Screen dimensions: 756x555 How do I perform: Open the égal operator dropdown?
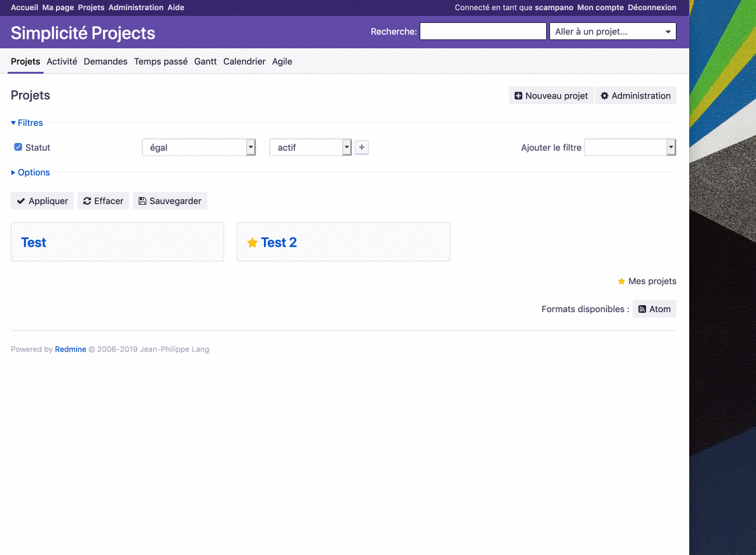pyautogui.click(x=250, y=147)
